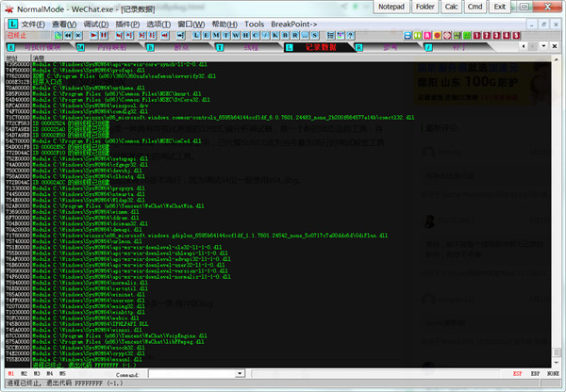Viewport: 566px width, 392px height.
Task: Open Handles with toolbar H button
Action: coord(246,36)
